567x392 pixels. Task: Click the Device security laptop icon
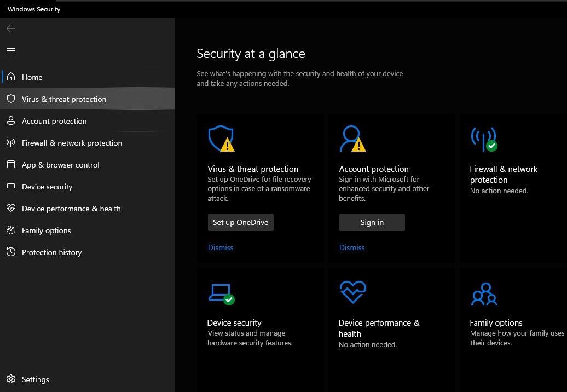(x=221, y=292)
